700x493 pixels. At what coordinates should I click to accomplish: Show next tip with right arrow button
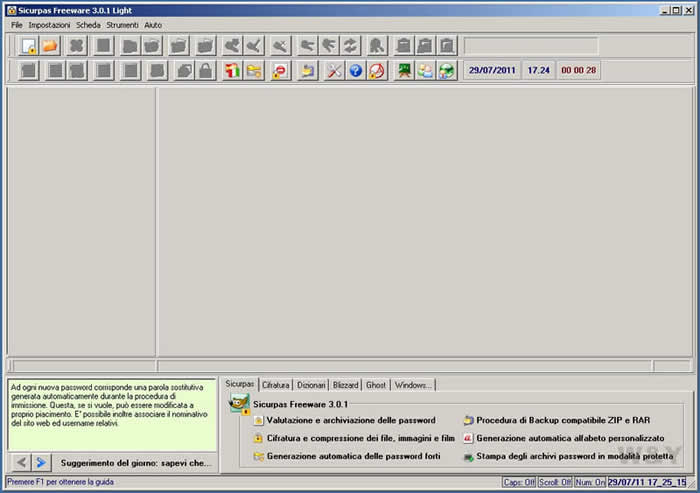click(x=41, y=462)
